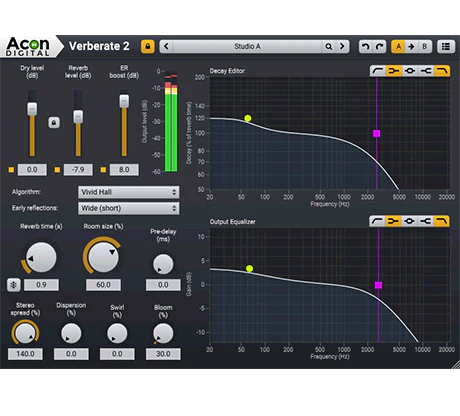Toggle the orange square next to Dry level
460x416 pixels.
coord(11,170)
